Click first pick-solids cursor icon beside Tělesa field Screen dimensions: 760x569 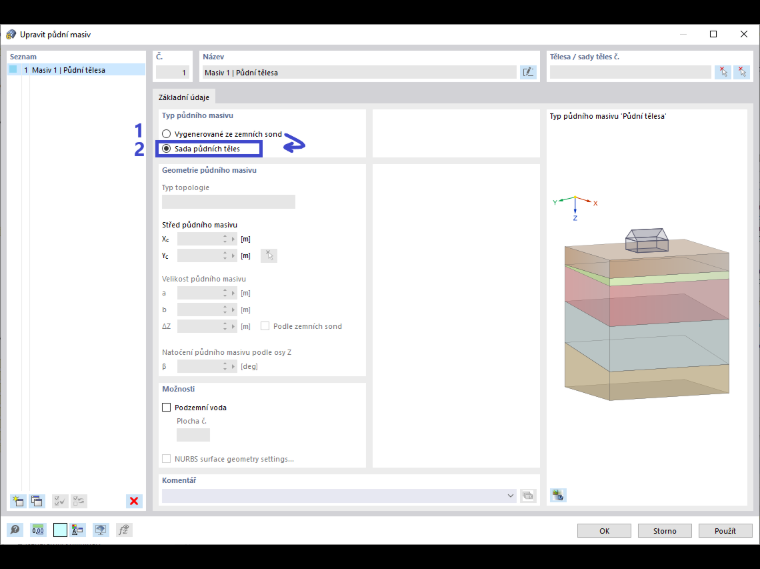[x=723, y=72]
